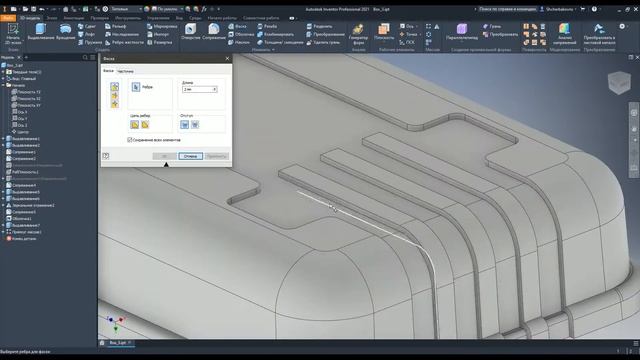Select the Комбинировать command
Image resolution: width=640 pixels, height=360 pixels.
pos(276,34)
